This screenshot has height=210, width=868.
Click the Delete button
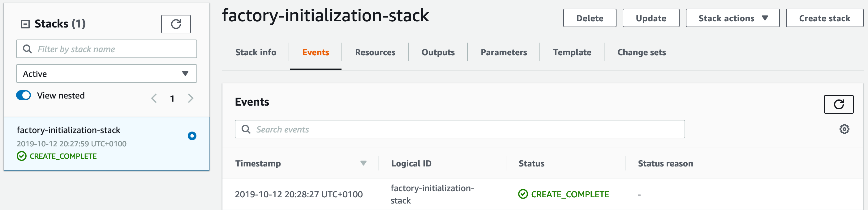pos(590,18)
